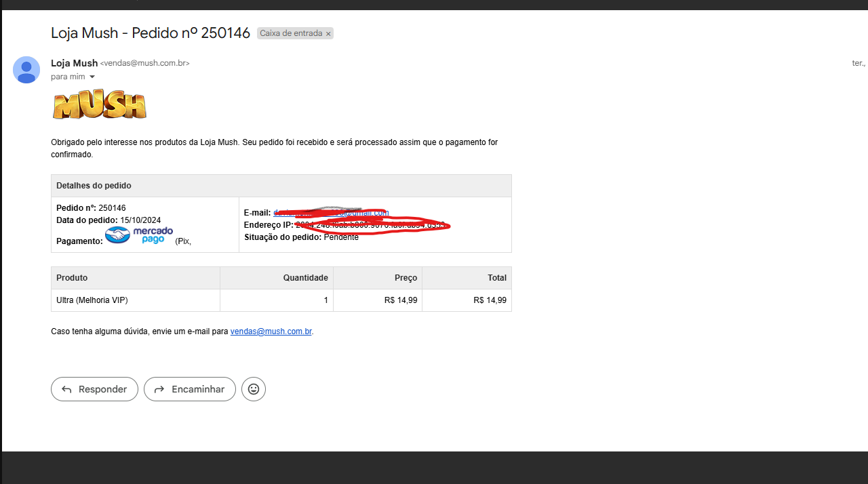Click the E-mail field label

258,213
